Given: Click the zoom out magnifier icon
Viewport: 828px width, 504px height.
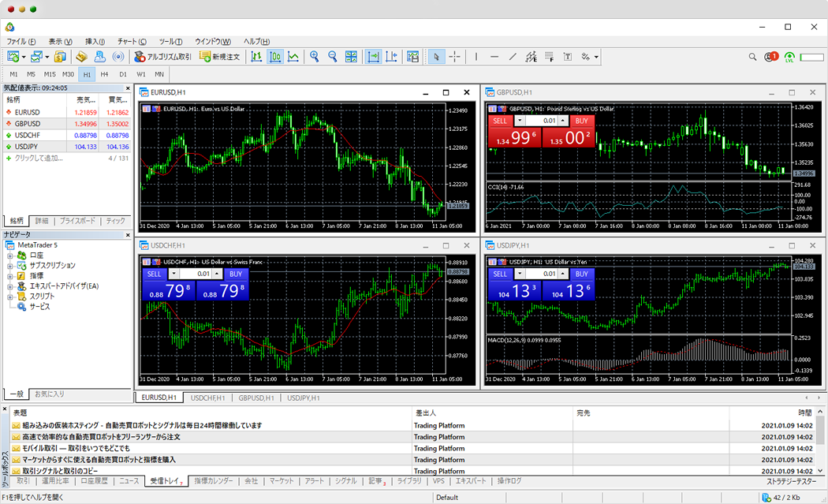Looking at the screenshot, I should [x=333, y=57].
